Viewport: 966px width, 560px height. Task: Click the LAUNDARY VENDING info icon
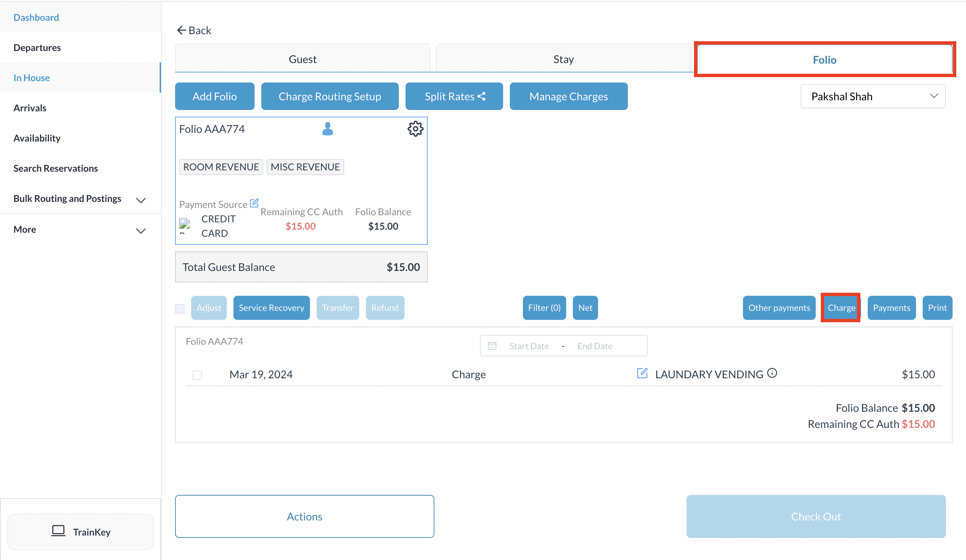[772, 373]
